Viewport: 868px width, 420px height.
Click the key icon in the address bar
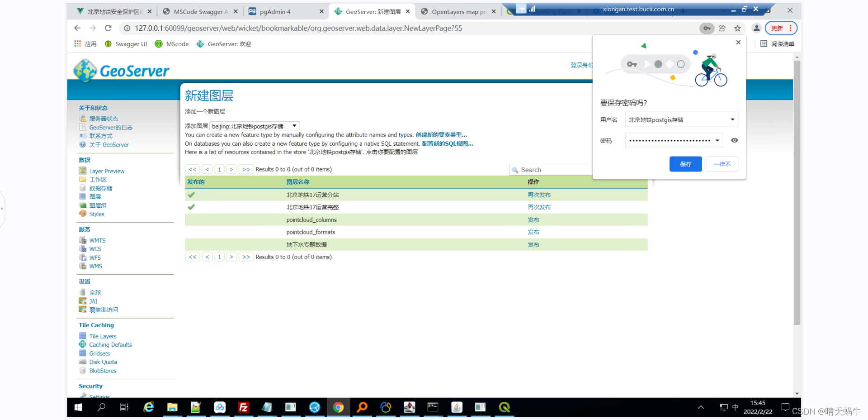(x=707, y=28)
